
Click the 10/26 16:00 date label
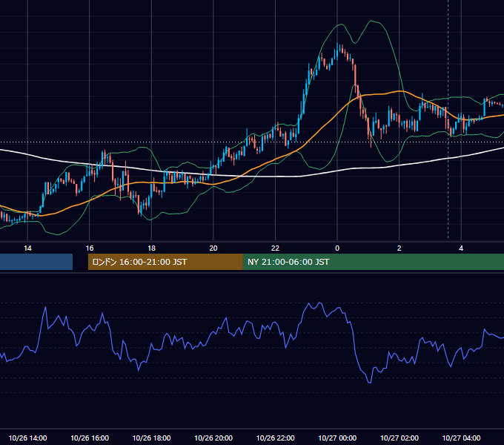(x=90, y=438)
